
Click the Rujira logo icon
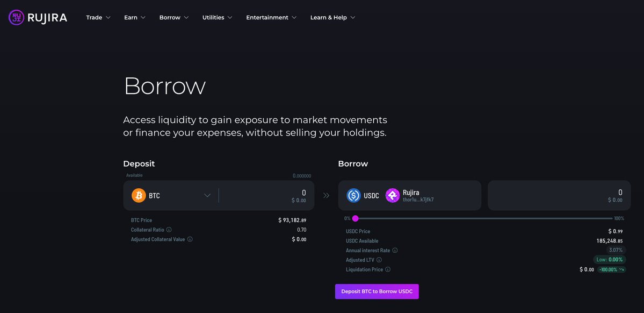pos(17,18)
